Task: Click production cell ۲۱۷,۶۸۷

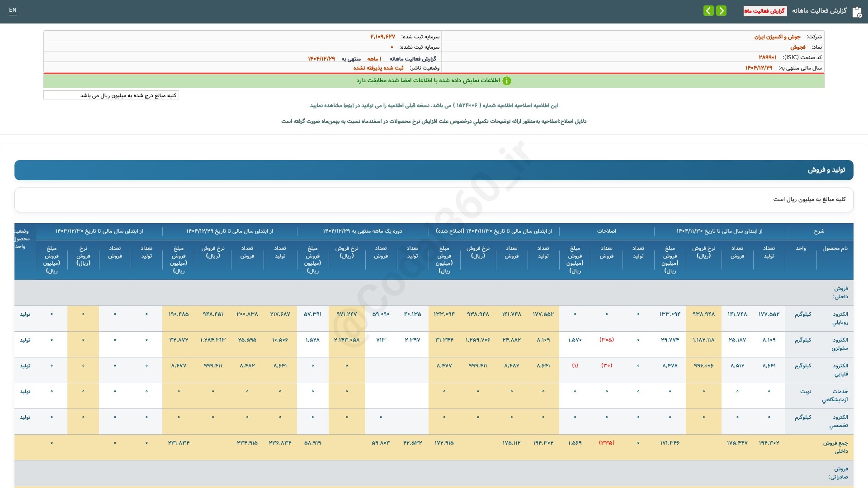Action: tap(280, 314)
